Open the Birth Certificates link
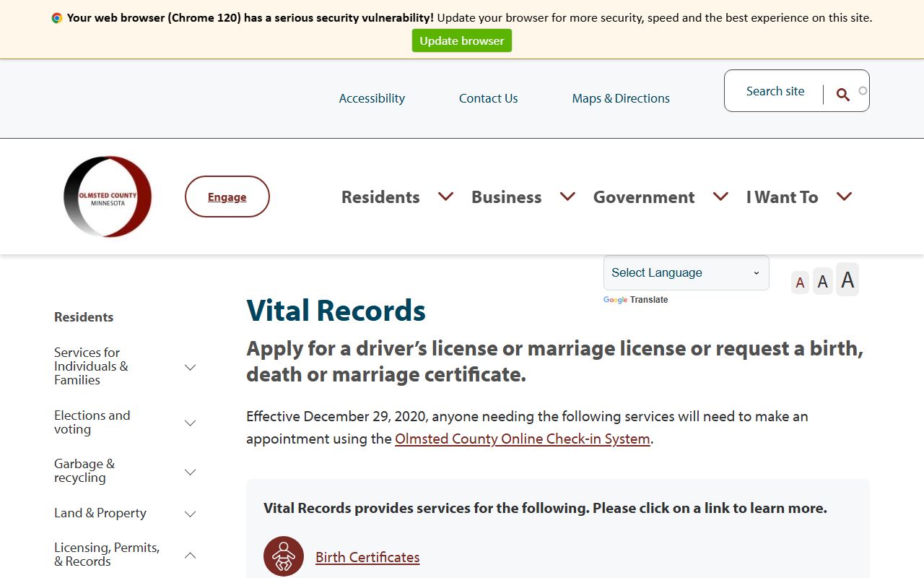The image size is (924, 578). point(367,557)
